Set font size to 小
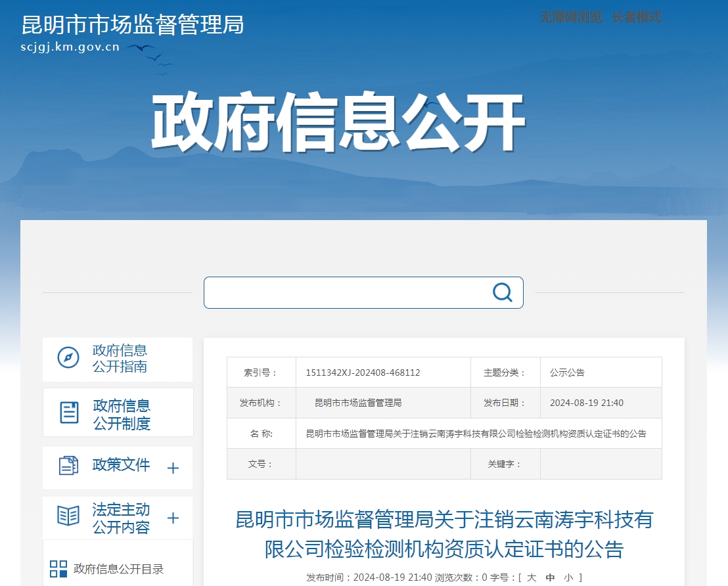 click(569, 577)
